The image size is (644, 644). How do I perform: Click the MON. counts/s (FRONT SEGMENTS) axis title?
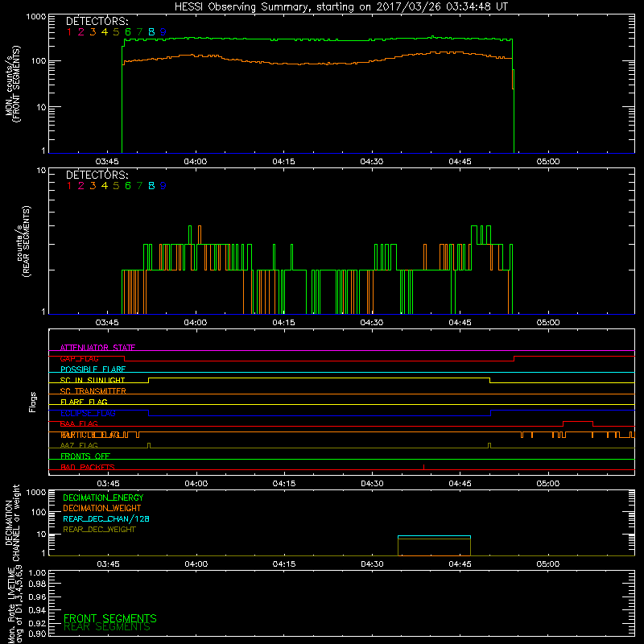(x=13, y=84)
